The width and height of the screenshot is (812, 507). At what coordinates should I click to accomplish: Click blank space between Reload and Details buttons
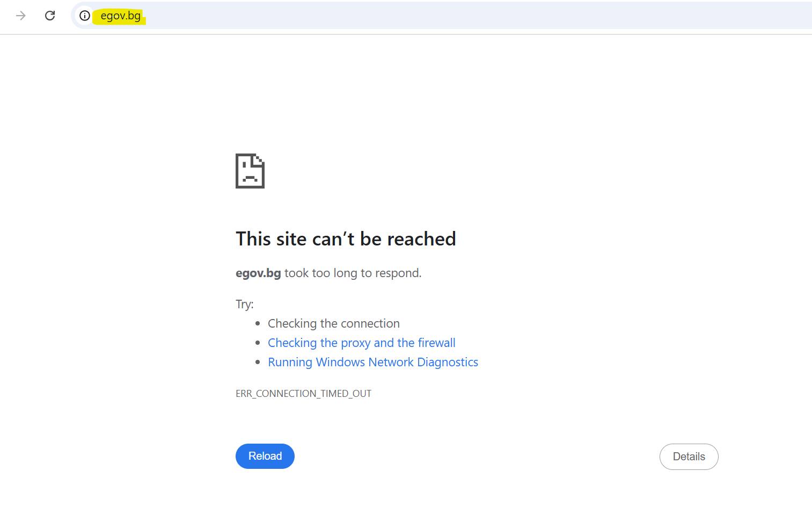(477, 457)
